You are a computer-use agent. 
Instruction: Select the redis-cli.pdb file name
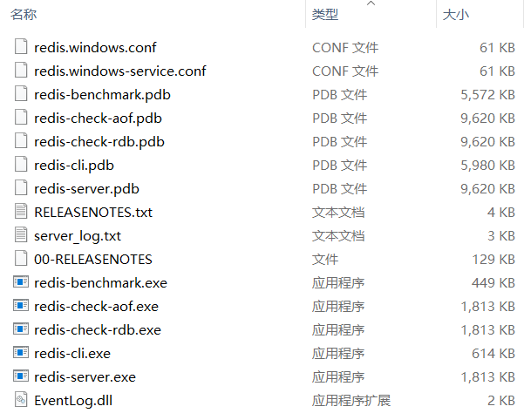[x=74, y=165]
